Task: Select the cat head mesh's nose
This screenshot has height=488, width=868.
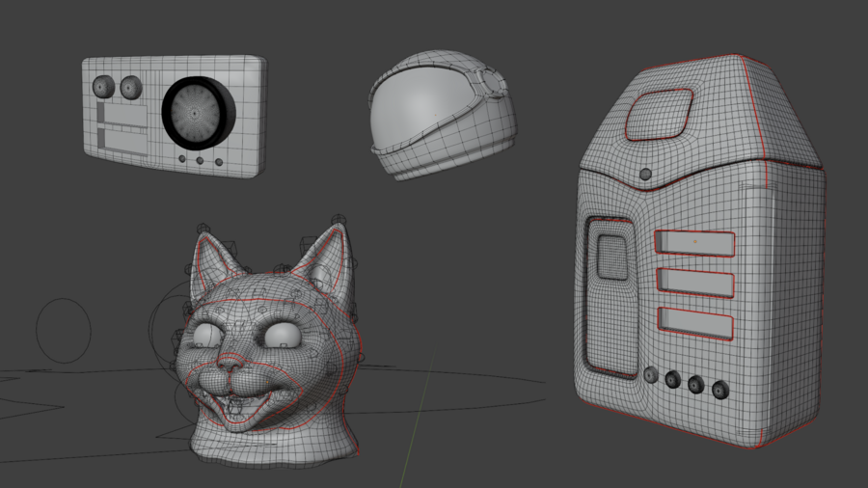Action: (230, 364)
